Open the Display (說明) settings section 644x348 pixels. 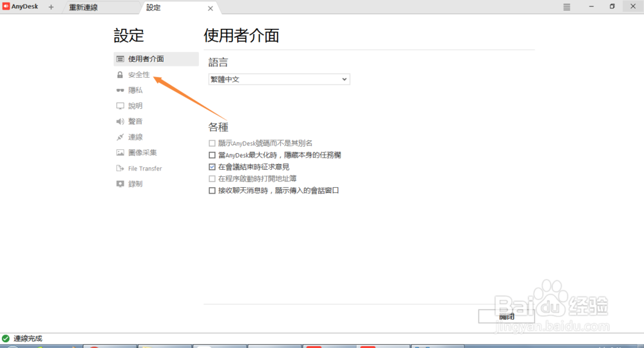[135, 106]
